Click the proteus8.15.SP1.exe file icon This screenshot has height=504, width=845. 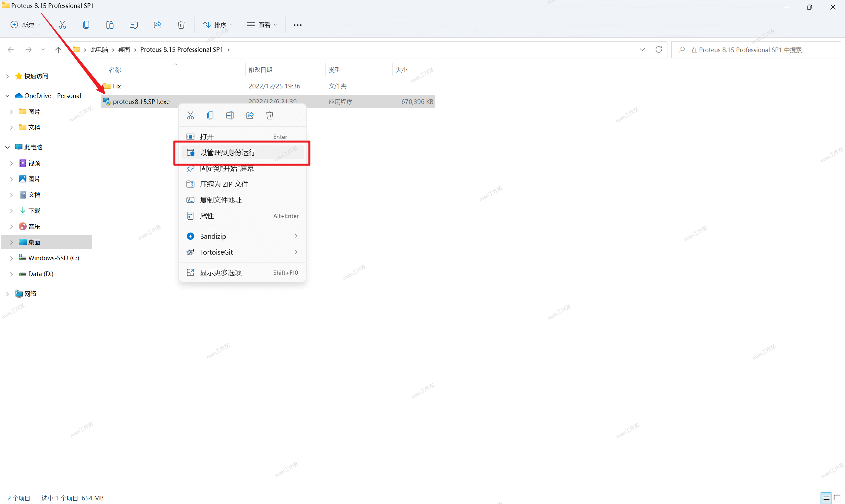click(x=107, y=102)
